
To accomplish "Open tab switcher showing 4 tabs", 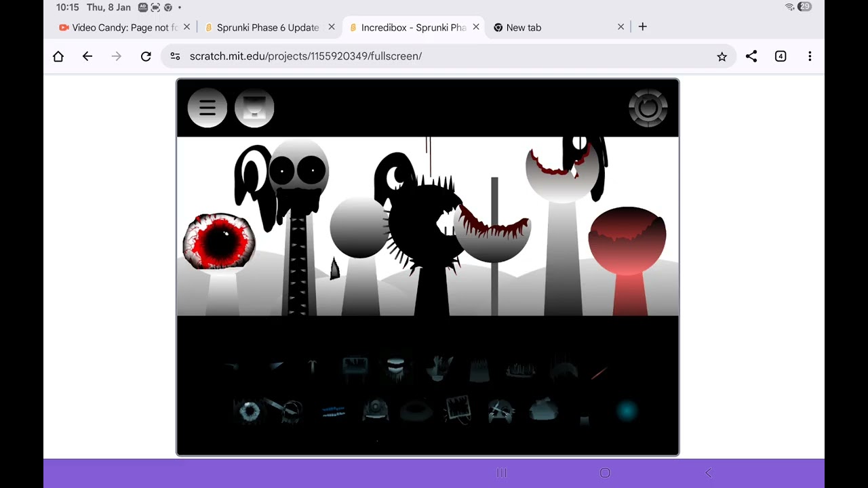I will click(x=781, y=56).
